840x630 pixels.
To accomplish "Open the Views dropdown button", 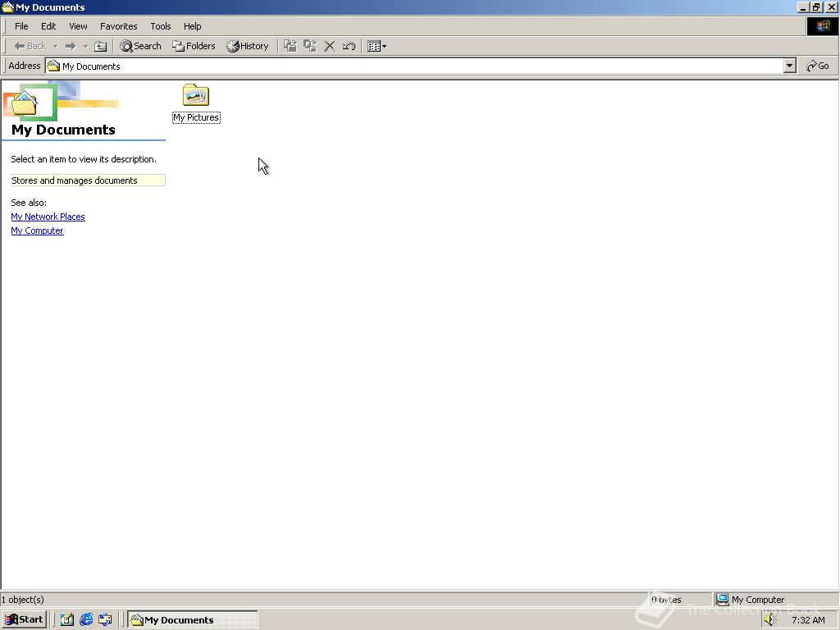I will click(x=377, y=46).
